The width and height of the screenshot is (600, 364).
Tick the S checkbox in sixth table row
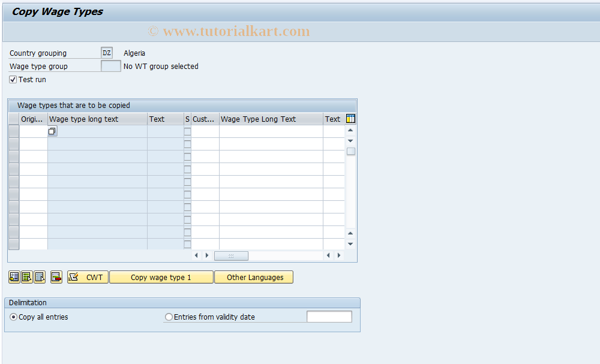click(187, 195)
